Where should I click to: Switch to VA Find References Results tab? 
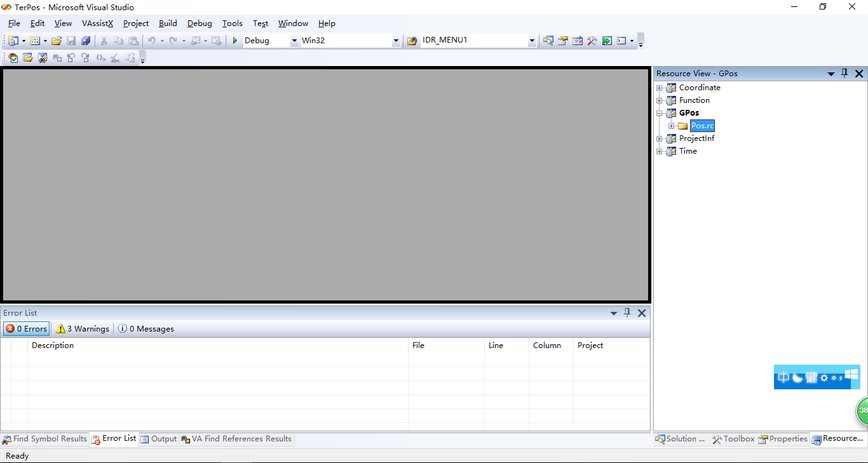[x=236, y=439]
